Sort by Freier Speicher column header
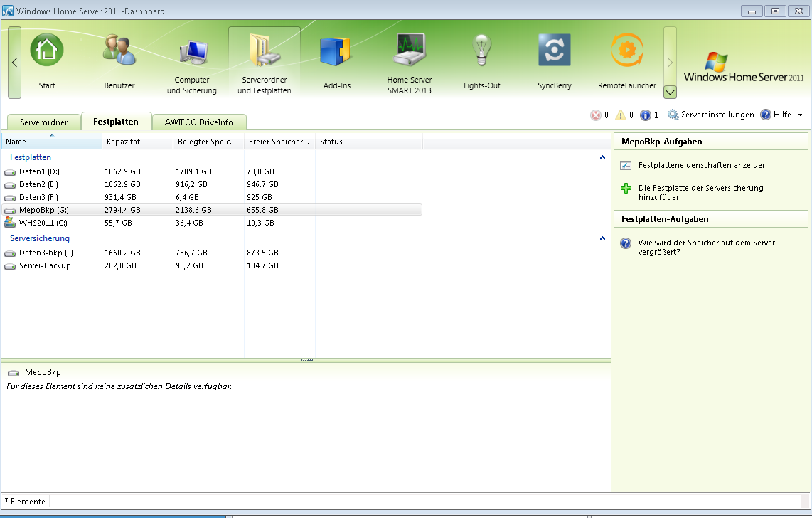This screenshot has height=518, width=812. (279, 142)
